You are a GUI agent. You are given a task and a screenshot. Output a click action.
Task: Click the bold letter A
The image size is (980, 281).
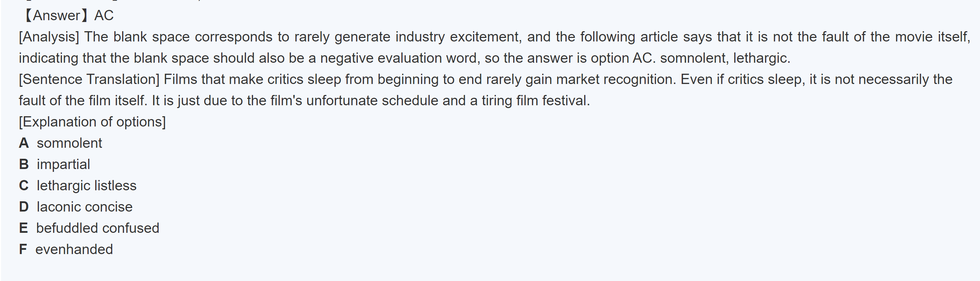(x=24, y=143)
